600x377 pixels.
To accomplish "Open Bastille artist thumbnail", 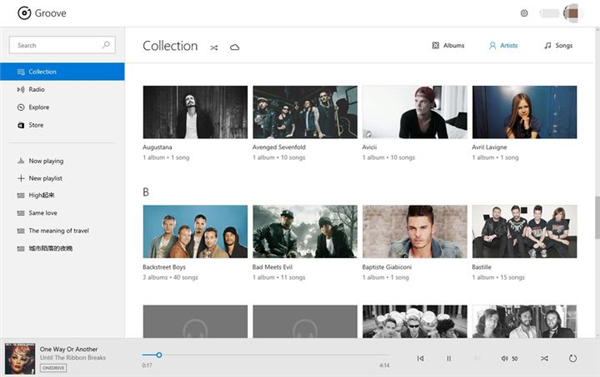I will pos(525,231).
